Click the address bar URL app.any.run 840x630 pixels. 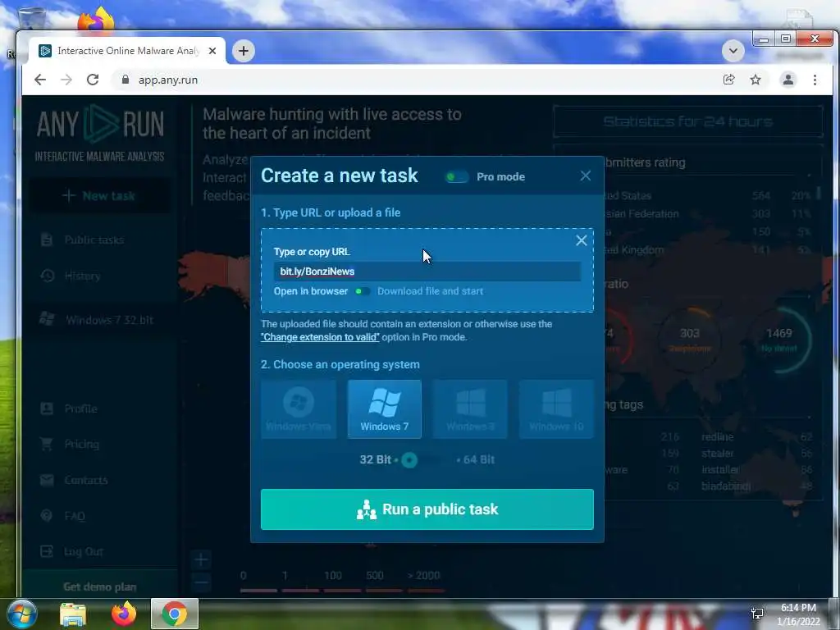click(167, 80)
